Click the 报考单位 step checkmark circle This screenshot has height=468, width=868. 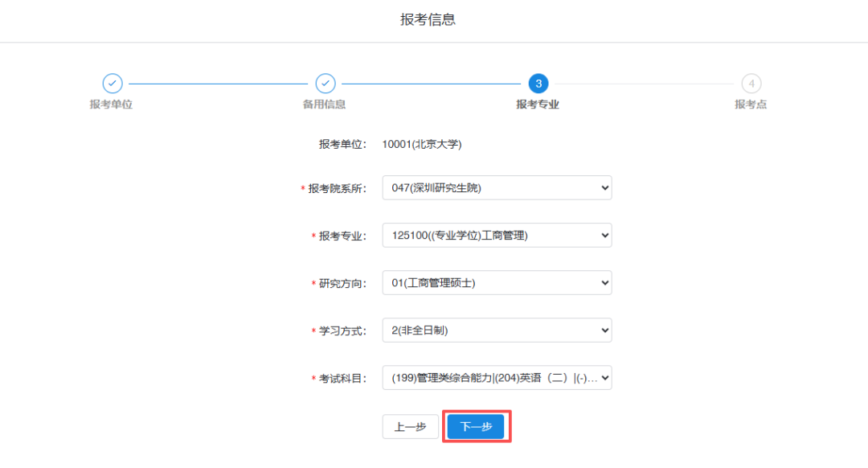113,84
